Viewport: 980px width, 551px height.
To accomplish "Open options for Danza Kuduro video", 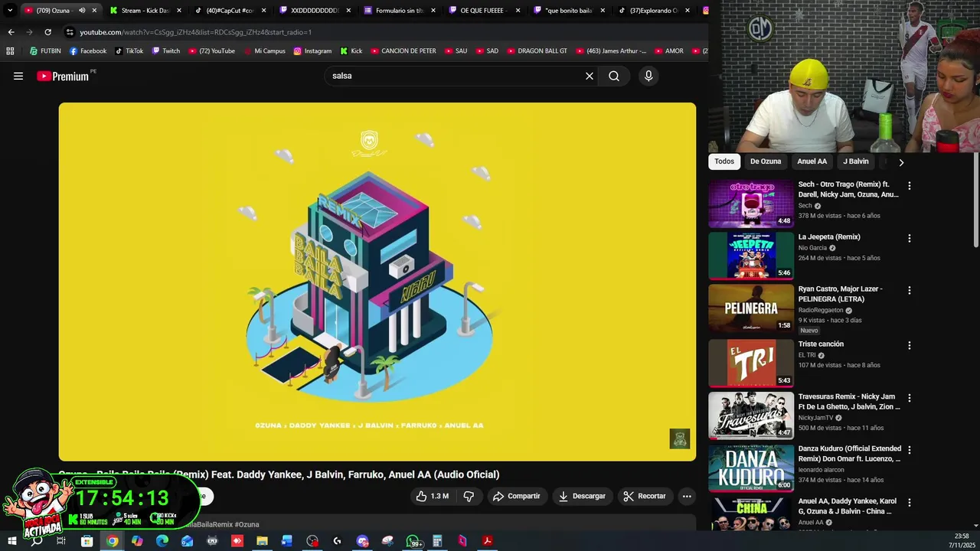I will (910, 450).
